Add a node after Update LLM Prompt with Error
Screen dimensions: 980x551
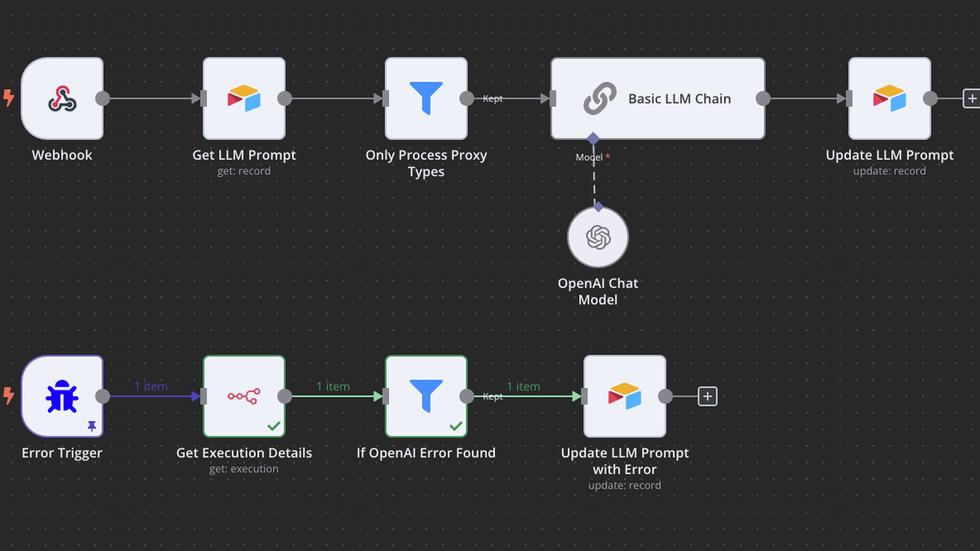707,396
